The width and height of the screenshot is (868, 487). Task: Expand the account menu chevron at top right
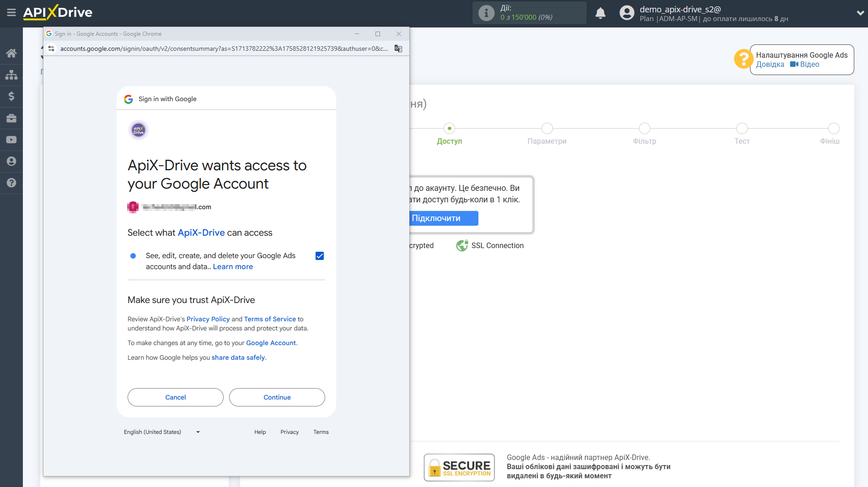(x=859, y=13)
